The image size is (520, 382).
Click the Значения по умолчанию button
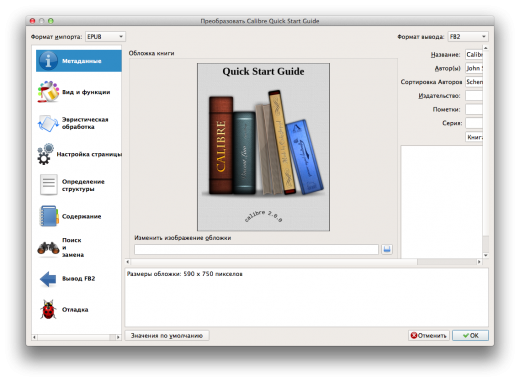(167, 335)
